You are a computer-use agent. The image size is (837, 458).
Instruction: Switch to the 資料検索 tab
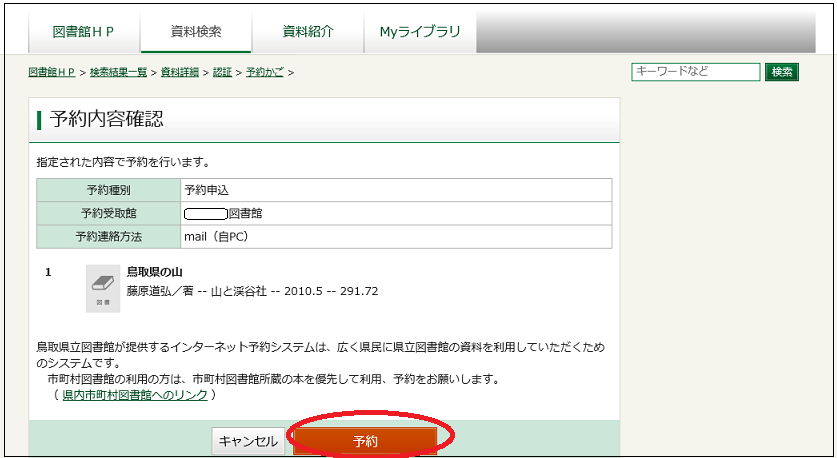pyautogui.click(x=196, y=31)
